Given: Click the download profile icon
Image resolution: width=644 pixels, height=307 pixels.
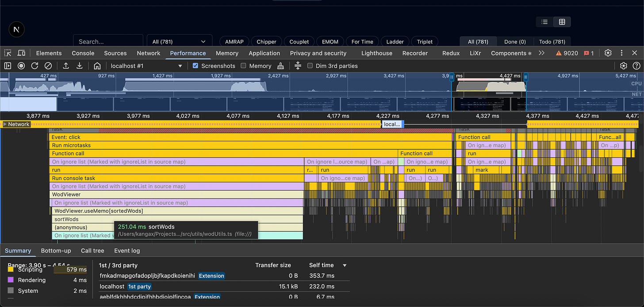Looking at the screenshot, I should 80,66.
